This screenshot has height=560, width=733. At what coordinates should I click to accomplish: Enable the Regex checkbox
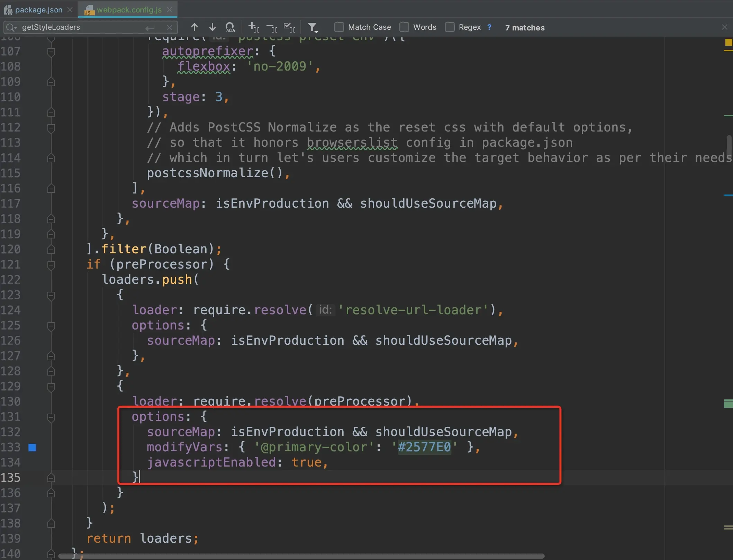[x=450, y=27]
